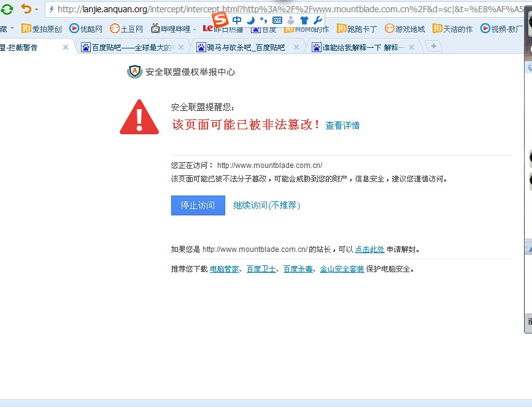532x407 pixels.
Task: Open the 跑跑卡丁 bookmark
Action: click(x=357, y=29)
